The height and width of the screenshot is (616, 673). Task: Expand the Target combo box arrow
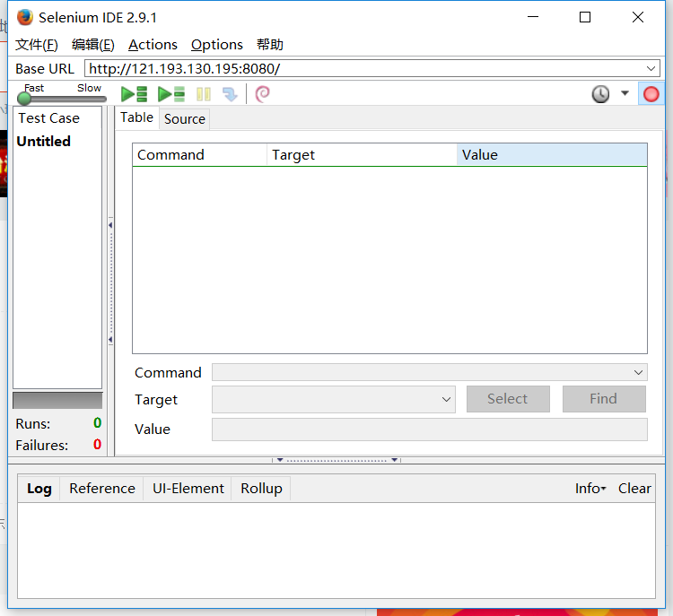coord(446,399)
